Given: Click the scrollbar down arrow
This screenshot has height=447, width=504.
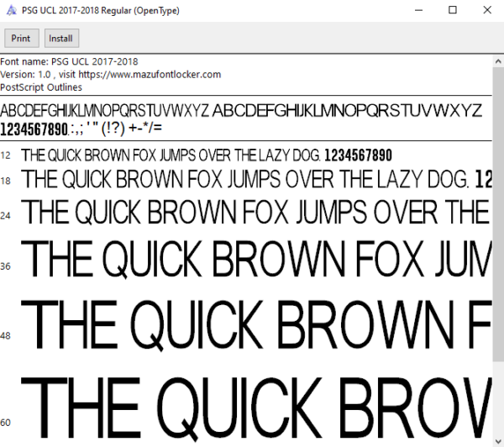Looking at the screenshot, I should click(x=498, y=441).
